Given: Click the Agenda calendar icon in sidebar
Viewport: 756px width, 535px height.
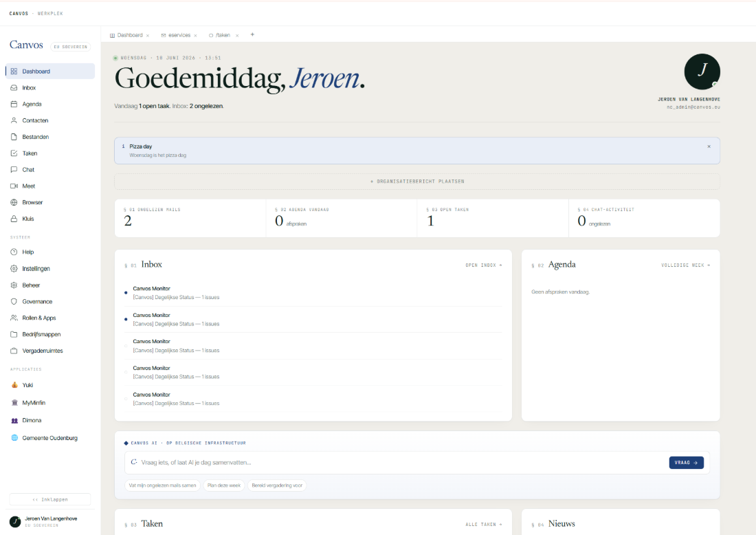Looking at the screenshot, I should 14,105.
